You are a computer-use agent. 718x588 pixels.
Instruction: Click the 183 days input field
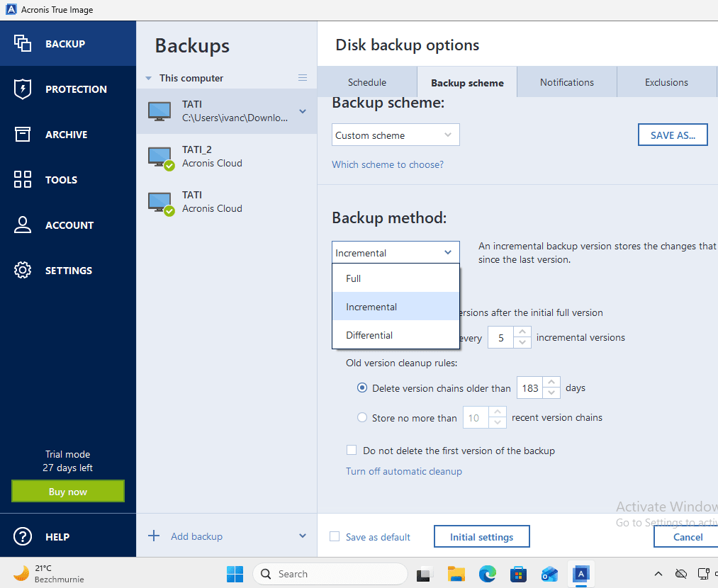tap(529, 388)
